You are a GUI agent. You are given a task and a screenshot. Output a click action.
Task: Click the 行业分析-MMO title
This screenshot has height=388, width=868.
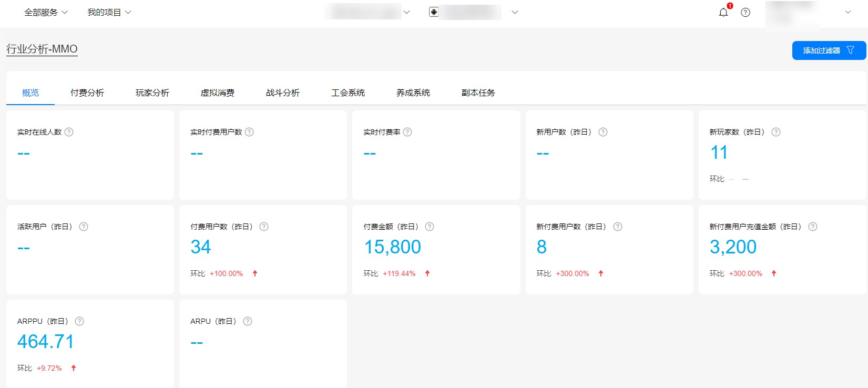[x=42, y=49]
